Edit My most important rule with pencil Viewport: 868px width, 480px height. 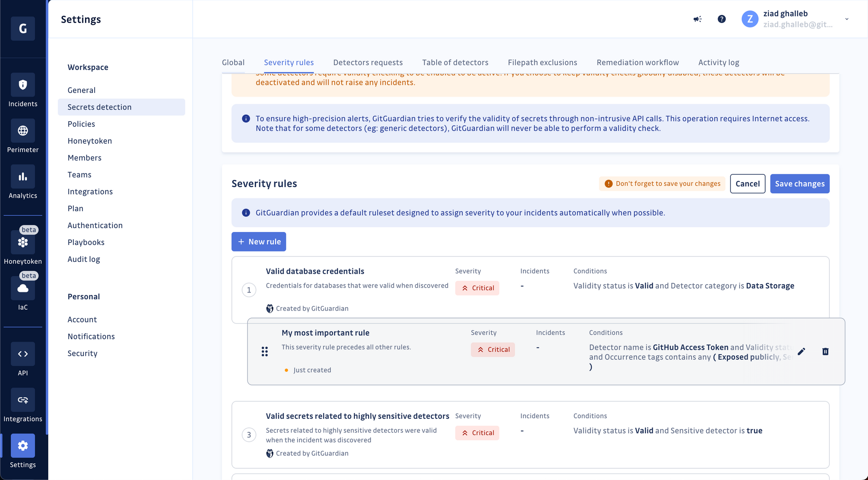pos(802,351)
